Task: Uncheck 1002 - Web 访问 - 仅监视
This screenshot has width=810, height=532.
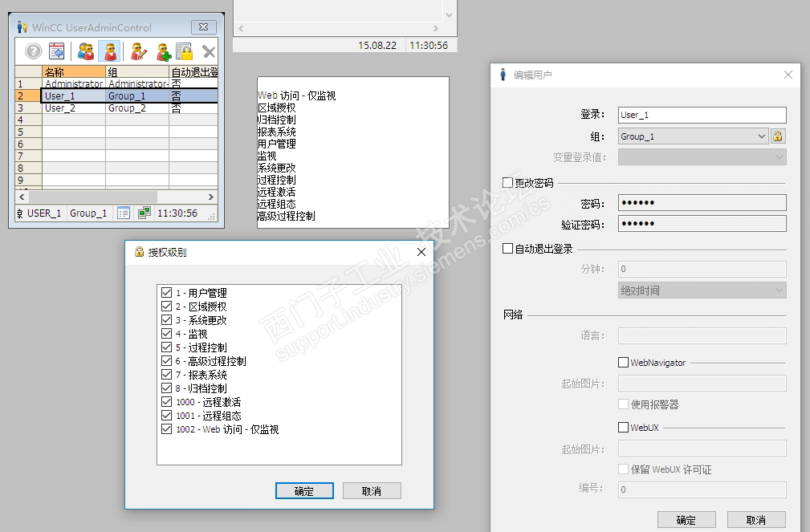Action: [x=166, y=428]
